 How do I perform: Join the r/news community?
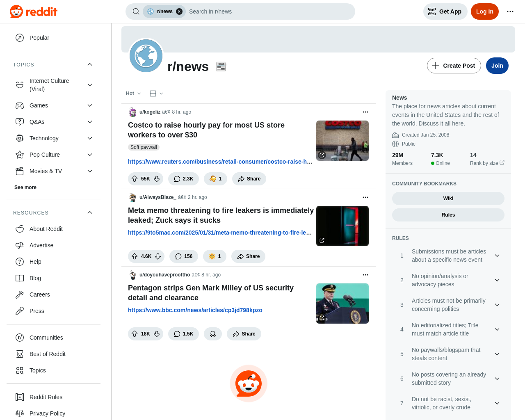(497, 66)
